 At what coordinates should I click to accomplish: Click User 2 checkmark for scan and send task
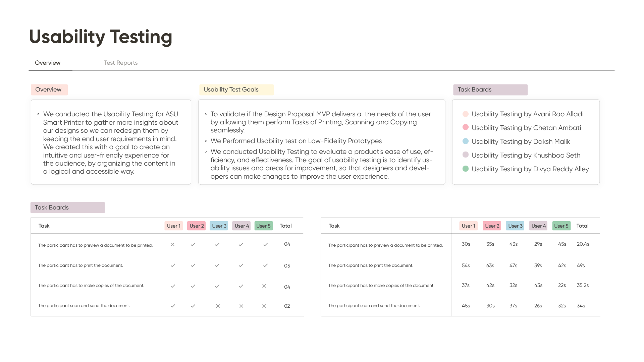(x=193, y=306)
